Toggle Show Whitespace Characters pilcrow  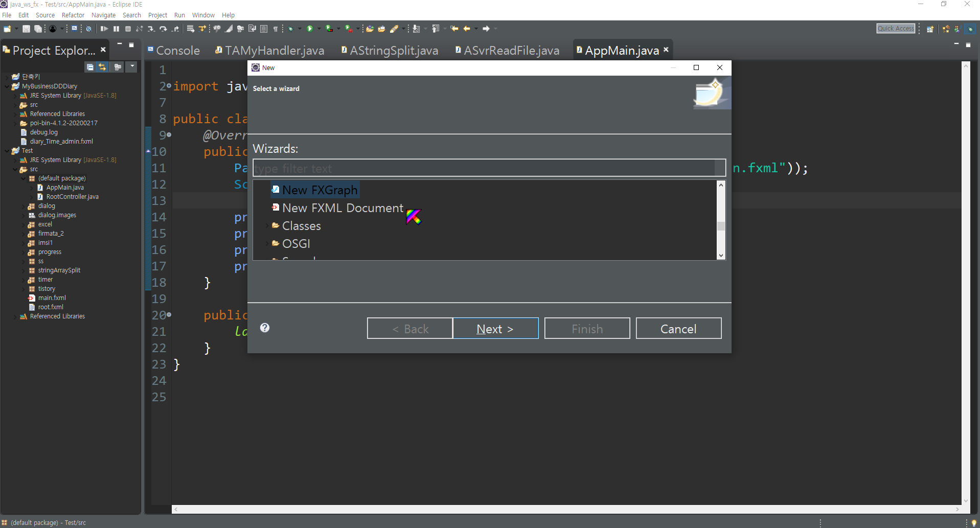pyautogui.click(x=276, y=29)
